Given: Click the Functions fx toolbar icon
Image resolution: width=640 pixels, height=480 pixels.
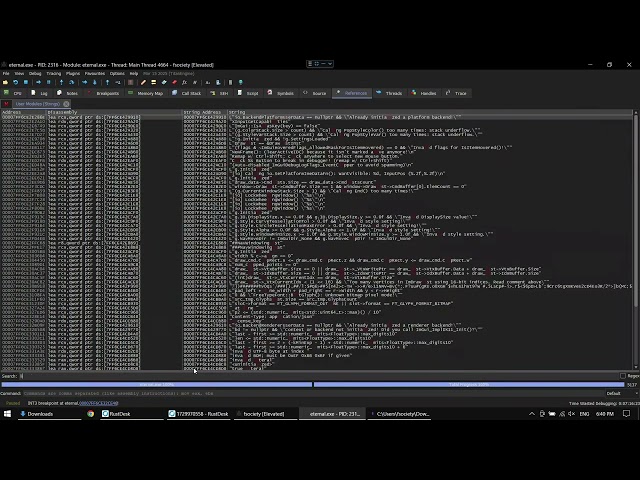Looking at the screenshot, I should click(184, 82).
